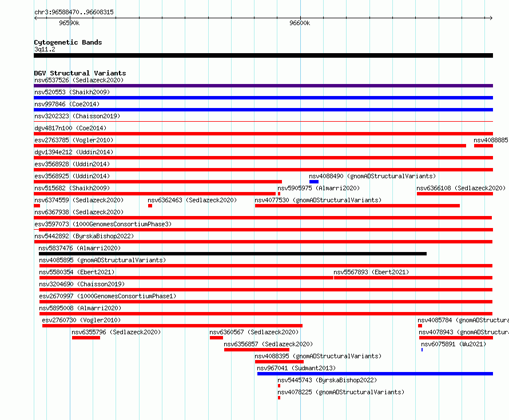Select esv2760730 (Vogler2010) red bar

(172, 326)
